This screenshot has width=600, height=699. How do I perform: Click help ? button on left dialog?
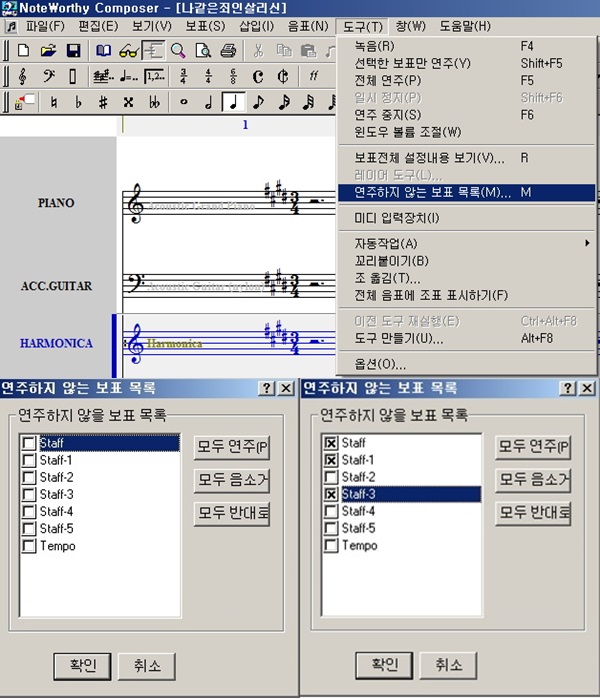click(x=267, y=388)
